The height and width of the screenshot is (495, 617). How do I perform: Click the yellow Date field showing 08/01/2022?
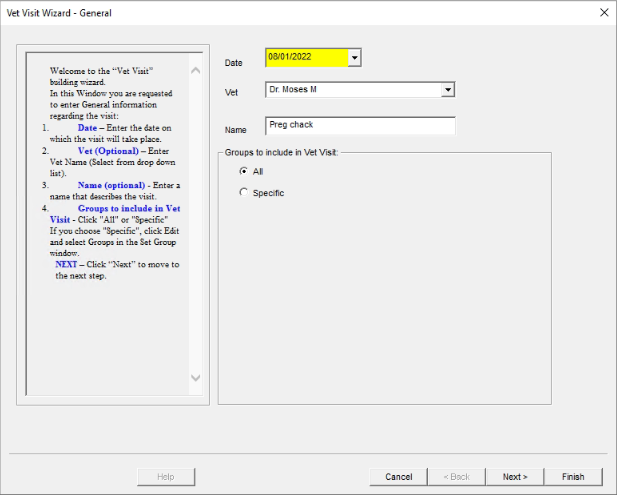coord(306,58)
